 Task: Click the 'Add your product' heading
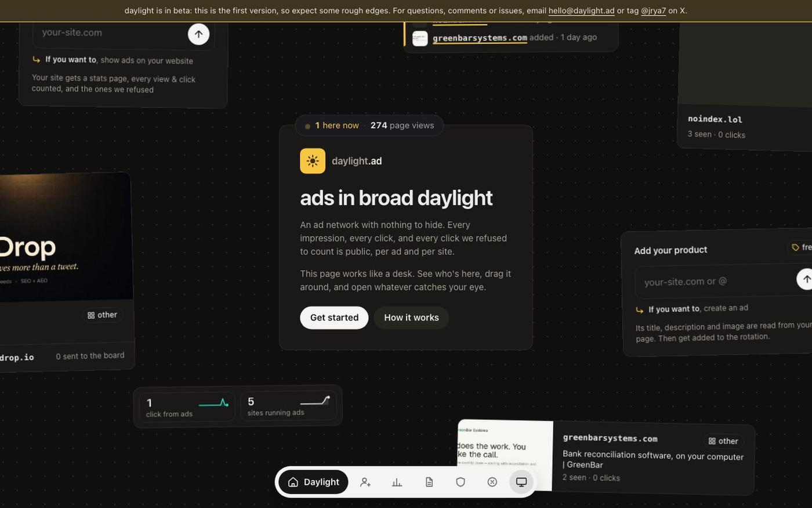coord(670,250)
